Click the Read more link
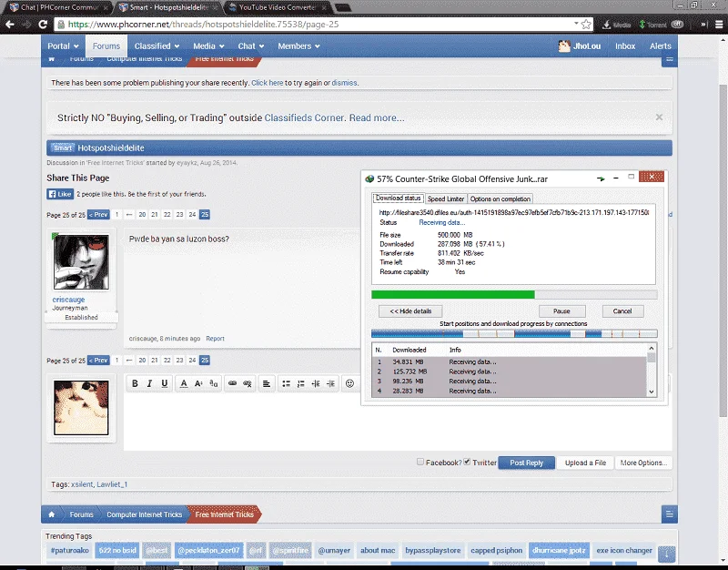This screenshot has height=570, width=728. point(377,118)
